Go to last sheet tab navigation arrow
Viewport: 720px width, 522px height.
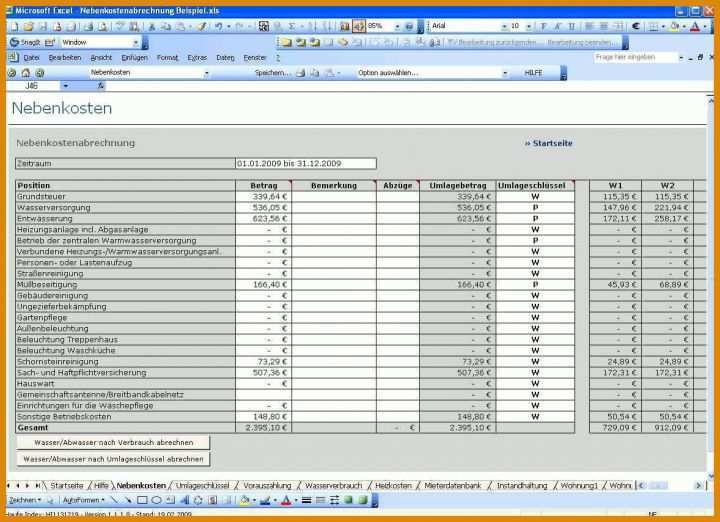38,485
